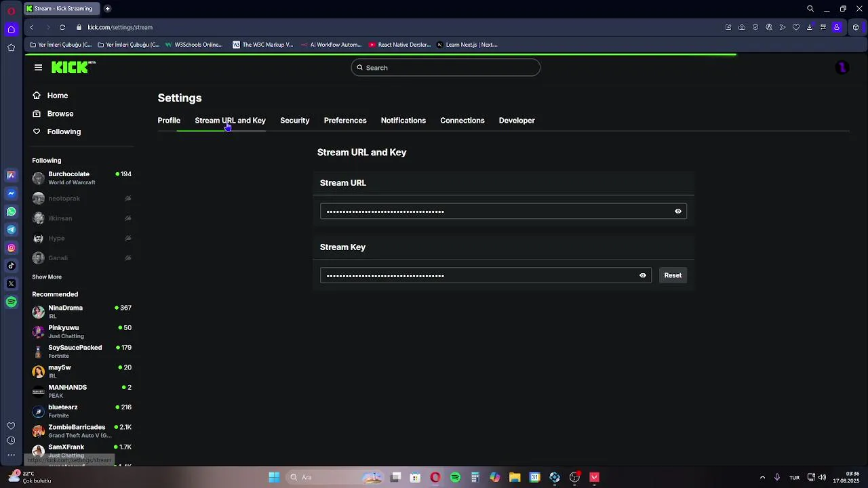Viewport: 868px width, 488px height.
Task: Click Windows taskbar search box
Action: point(336,477)
